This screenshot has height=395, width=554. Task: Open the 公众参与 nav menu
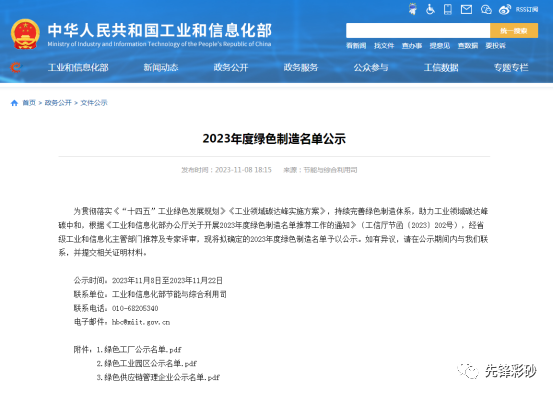point(371,67)
